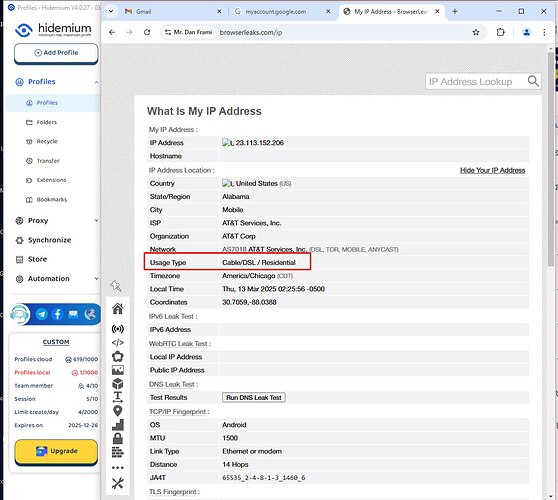The image size is (558, 500).
Task: Click Run DNS Leak Test button
Action: [254, 398]
